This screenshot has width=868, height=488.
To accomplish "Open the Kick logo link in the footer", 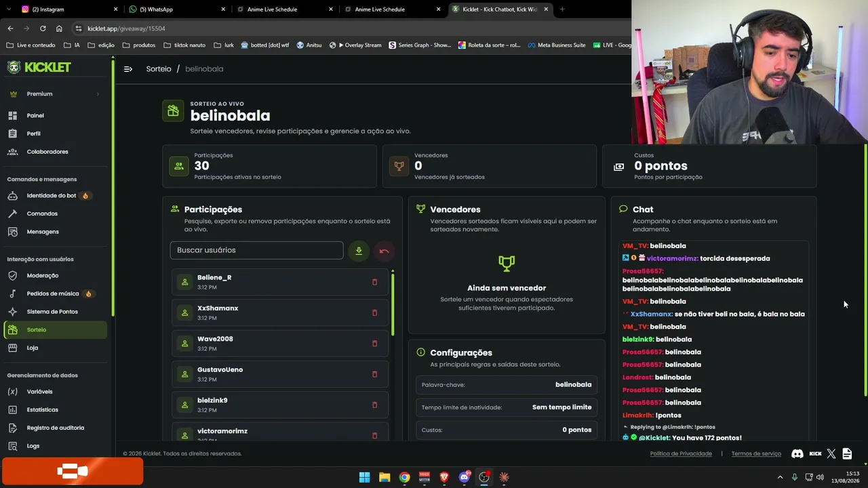I will click(815, 453).
